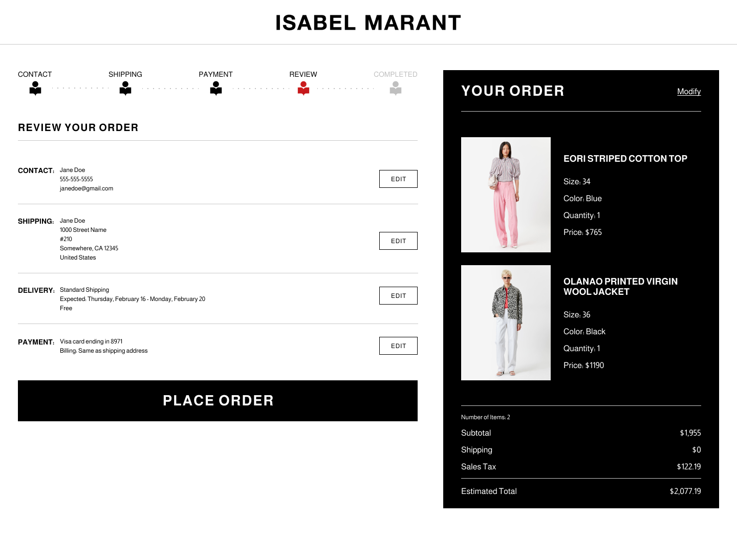Click the greyed Completed step icon

point(396,89)
